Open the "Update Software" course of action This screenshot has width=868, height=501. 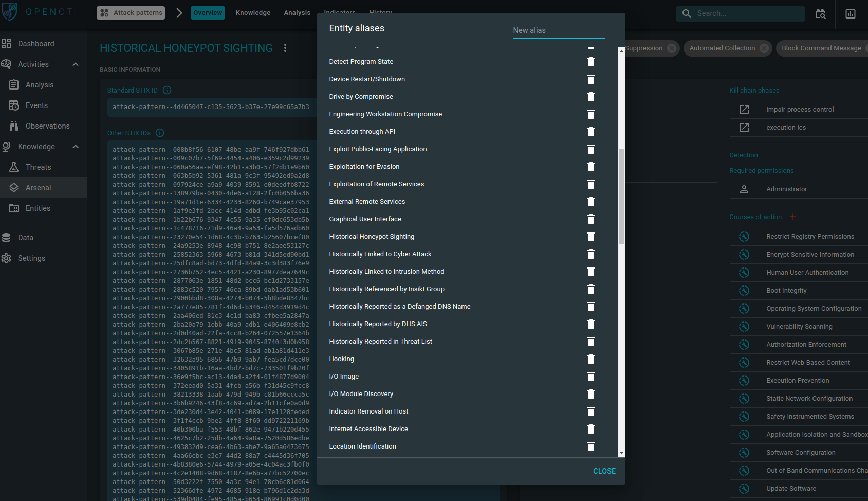coord(791,488)
